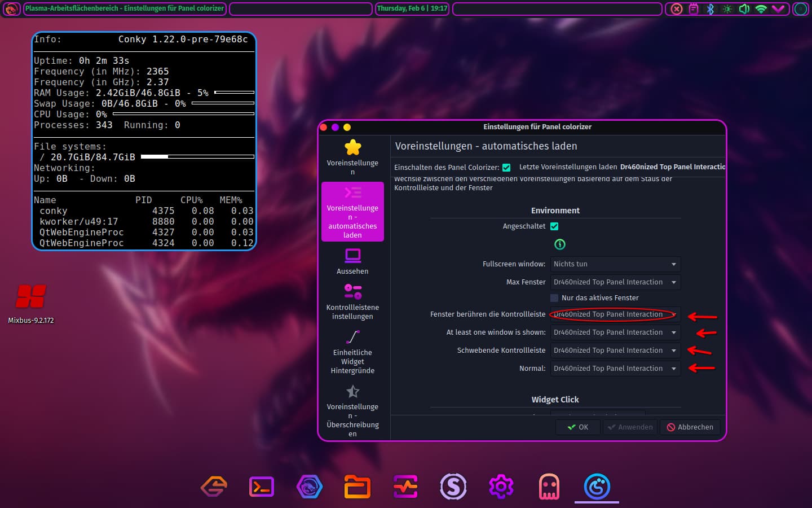This screenshot has height=508, width=812.
Task: Launch the orange S-shaped dock icon
Action: [x=214, y=486]
